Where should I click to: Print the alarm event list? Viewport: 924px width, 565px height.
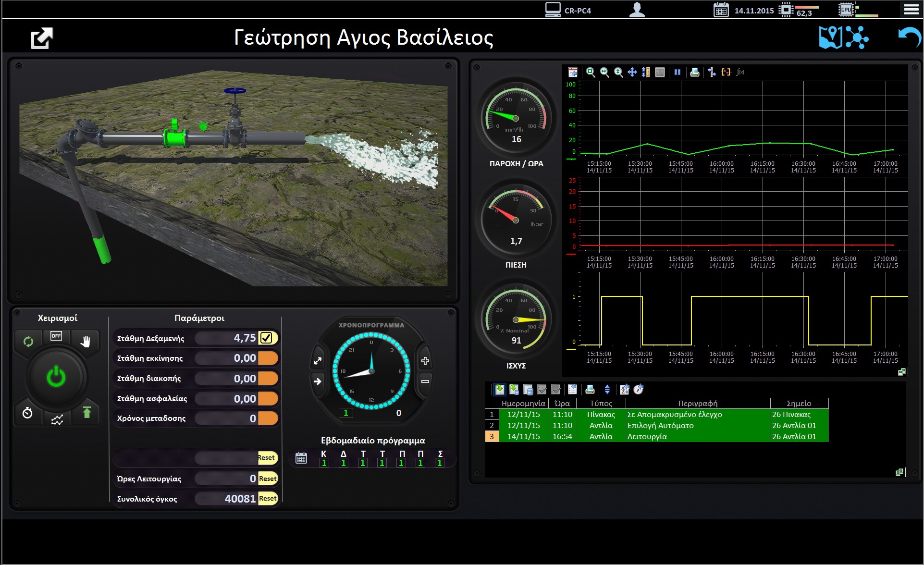tap(590, 389)
